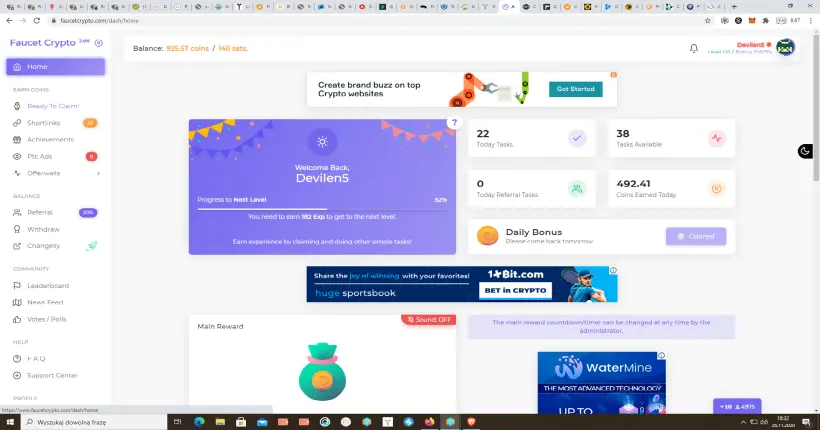Click the question mark help icon
820x430 pixels.
pos(454,122)
